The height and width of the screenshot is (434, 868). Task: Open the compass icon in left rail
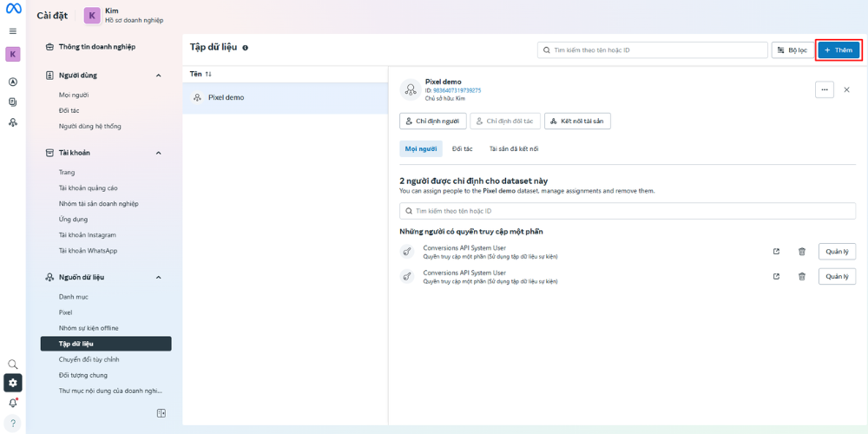[13, 82]
